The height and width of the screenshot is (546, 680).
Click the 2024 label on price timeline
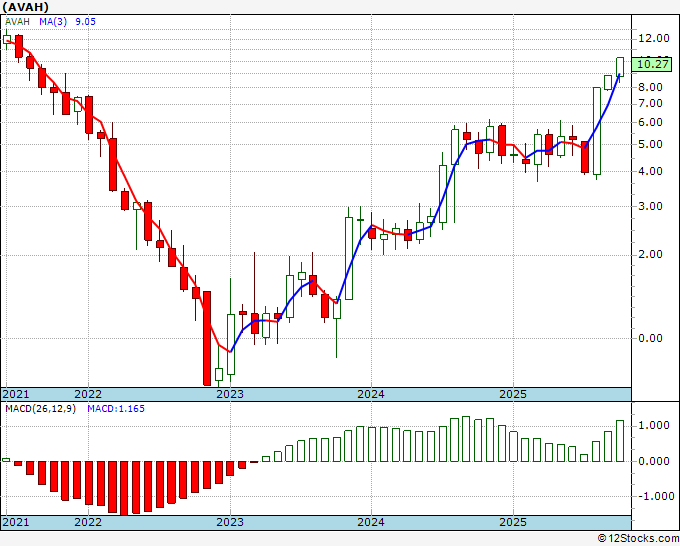coord(371,394)
